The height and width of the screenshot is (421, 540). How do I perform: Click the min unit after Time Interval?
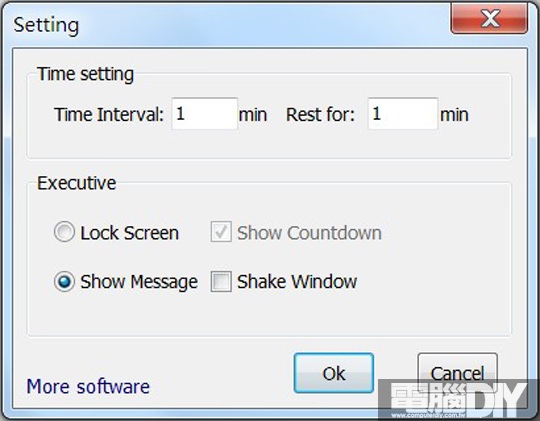point(253,115)
